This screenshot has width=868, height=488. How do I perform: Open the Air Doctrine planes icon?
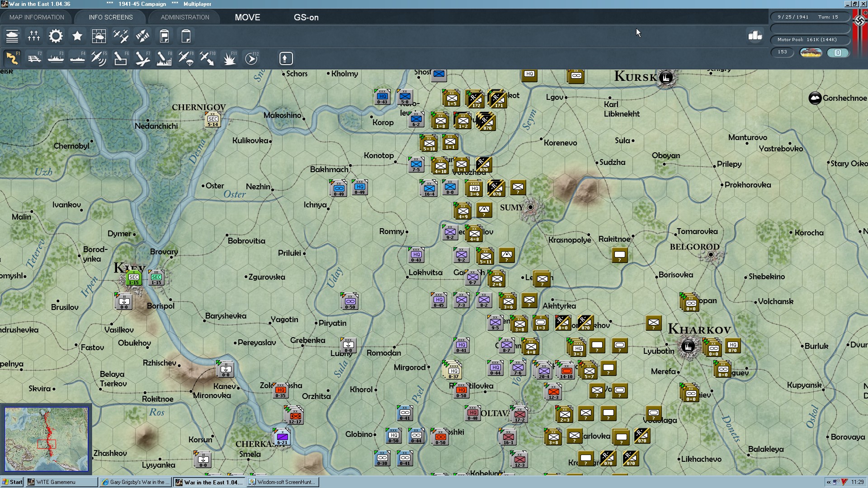121,36
